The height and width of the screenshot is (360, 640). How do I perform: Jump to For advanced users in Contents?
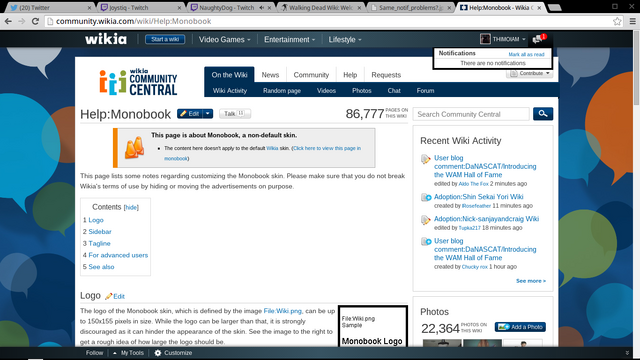pos(118,255)
